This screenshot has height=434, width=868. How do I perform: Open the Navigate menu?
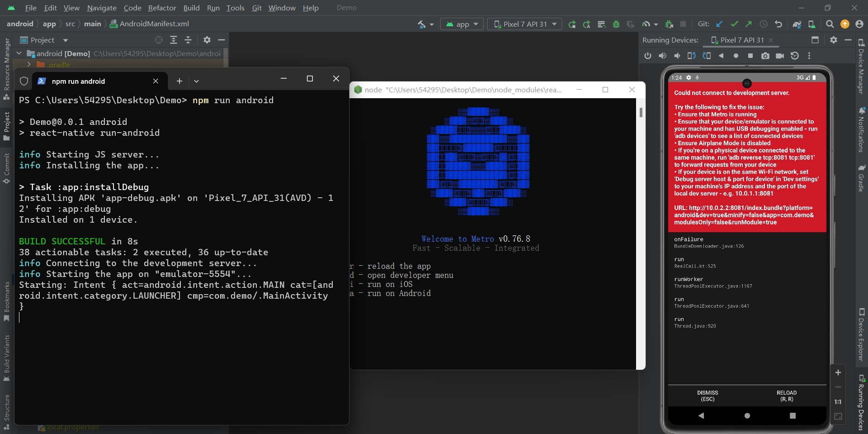click(102, 8)
